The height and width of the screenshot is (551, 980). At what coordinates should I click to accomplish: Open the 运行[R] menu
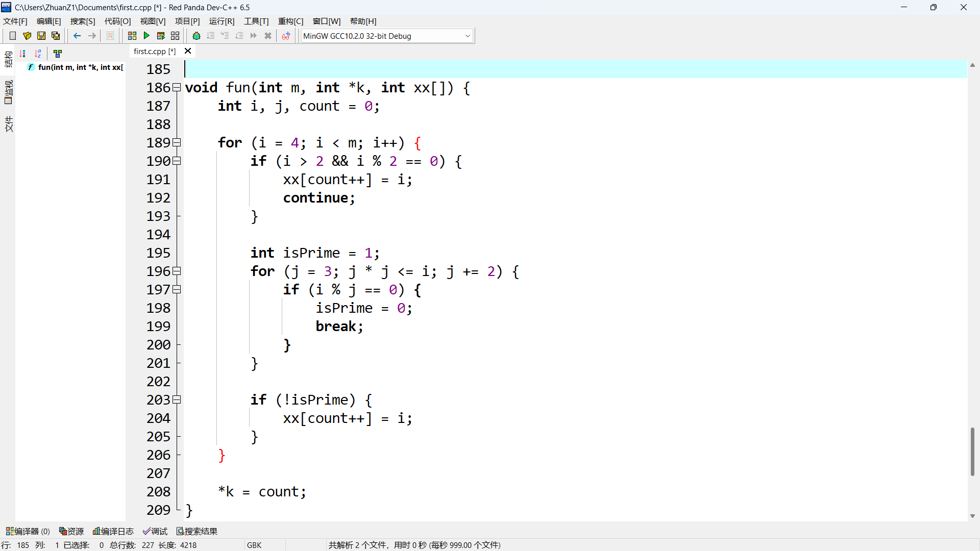[222, 21]
